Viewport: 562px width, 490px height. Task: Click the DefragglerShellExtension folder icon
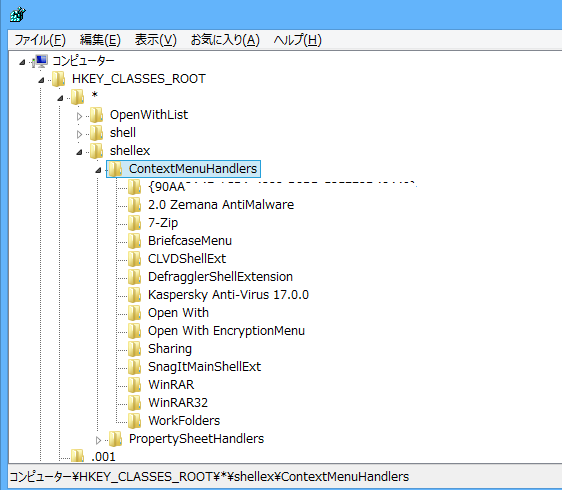[135, 277]
